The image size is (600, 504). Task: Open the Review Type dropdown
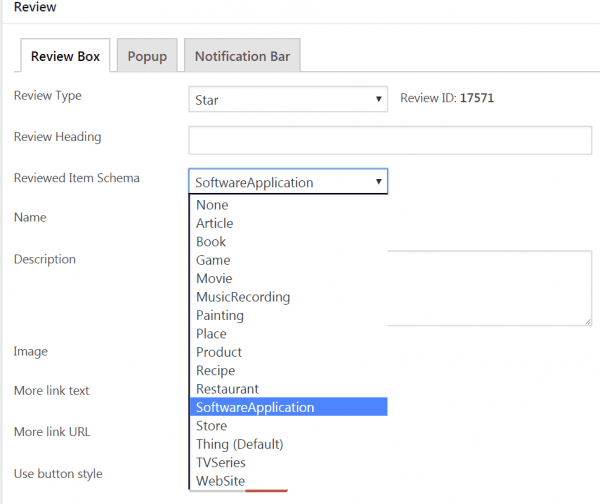tap(288, 100)
